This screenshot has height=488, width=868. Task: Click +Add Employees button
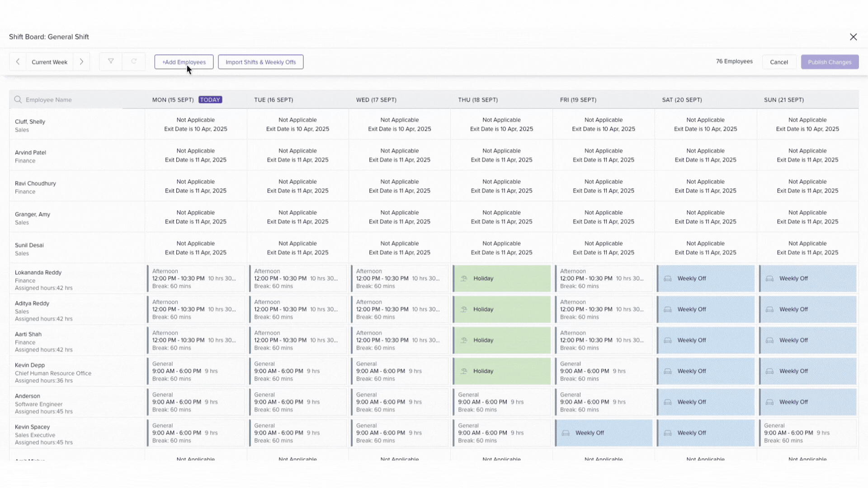pyautogui.click(x=184, y=62)
